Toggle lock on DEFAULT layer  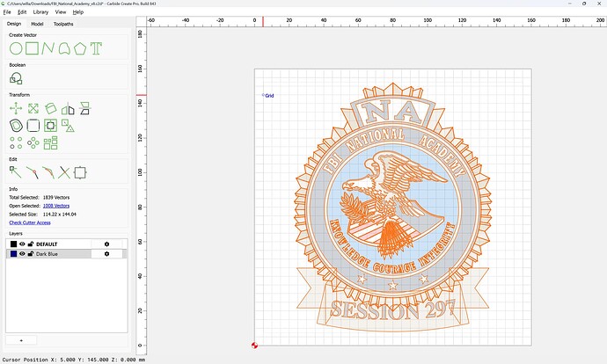[x=31, y=244]
